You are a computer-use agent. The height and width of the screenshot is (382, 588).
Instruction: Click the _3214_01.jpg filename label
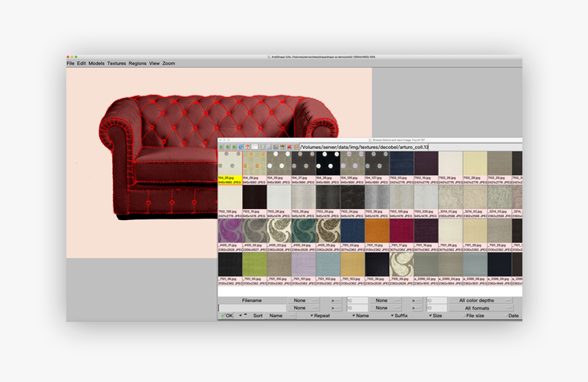pos(449,211)
